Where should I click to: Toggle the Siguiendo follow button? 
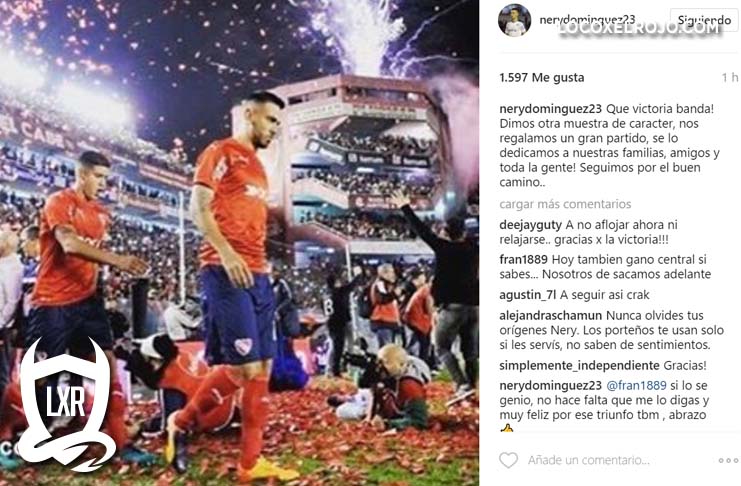click(x=704, y=20)
